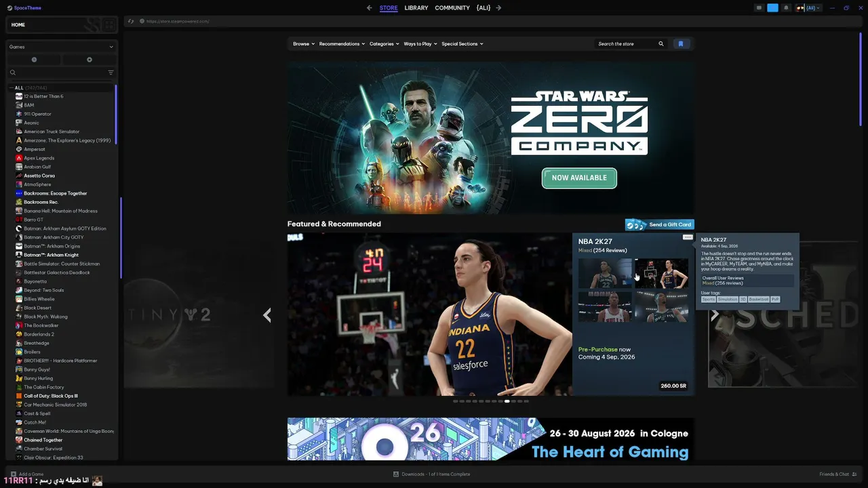Click the profile avatar in title bar
Viewport: 868px width, 488px height.
(800, 8)
